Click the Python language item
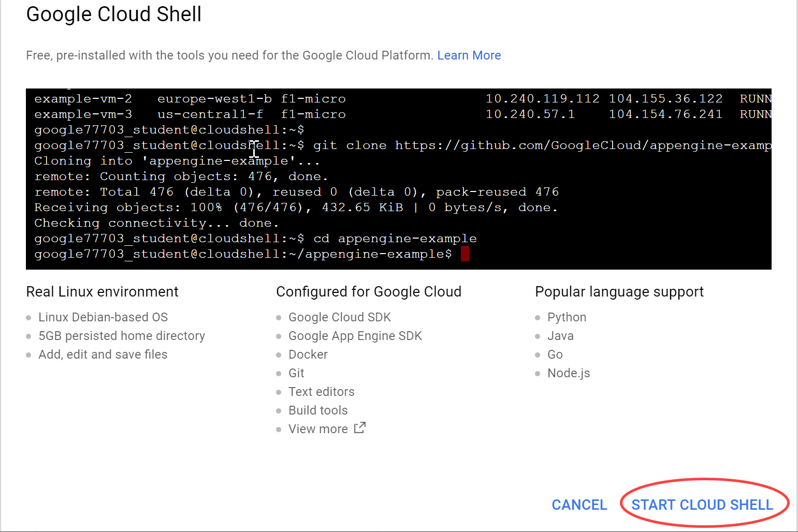The width and height of the screenshot is (798, 532). (567, 317)
